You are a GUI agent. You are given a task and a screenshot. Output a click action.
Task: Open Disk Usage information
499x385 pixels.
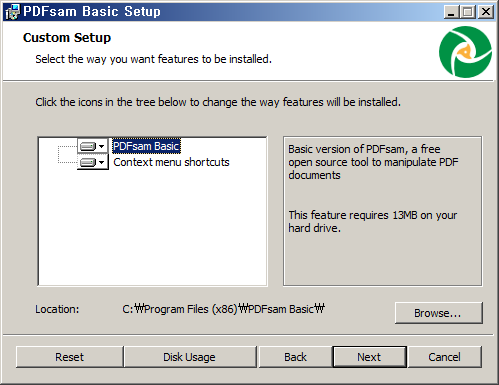[189, 357]
